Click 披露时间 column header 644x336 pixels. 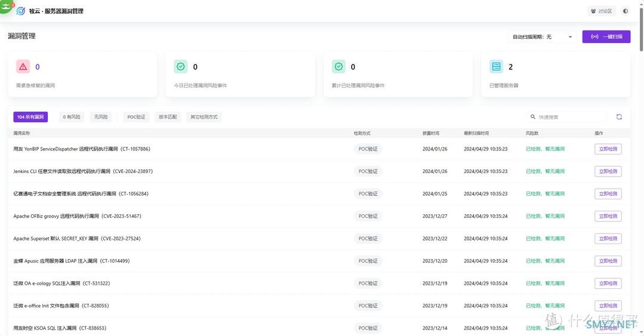pos(431,133)
